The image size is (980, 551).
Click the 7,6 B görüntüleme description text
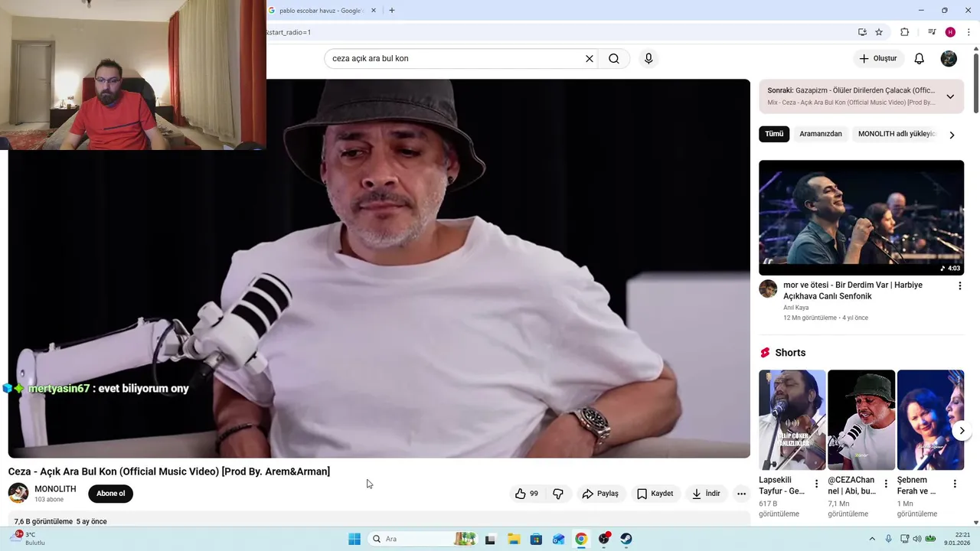44,521
